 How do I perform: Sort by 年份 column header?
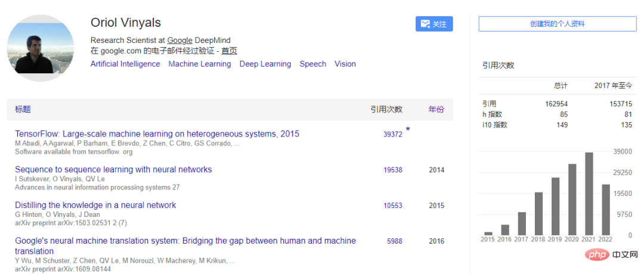(x=436, y=109)
